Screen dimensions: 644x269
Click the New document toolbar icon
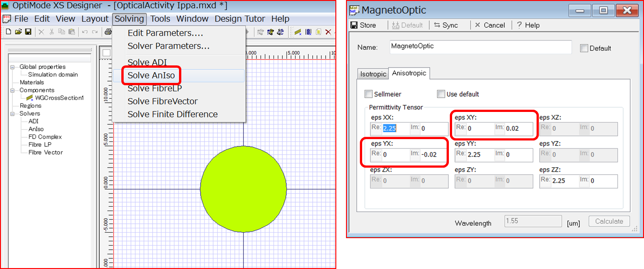tap(8, 32)
